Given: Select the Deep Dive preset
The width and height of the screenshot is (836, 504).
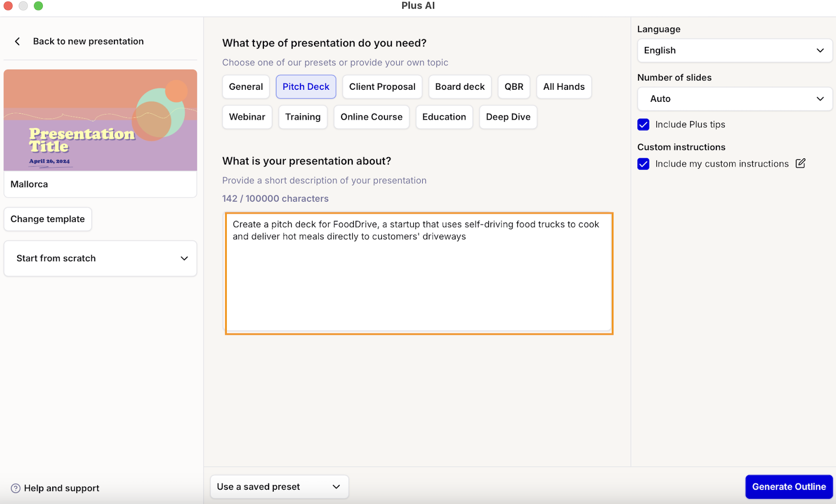Looking at the screenshot, I should tap(508, 117).
